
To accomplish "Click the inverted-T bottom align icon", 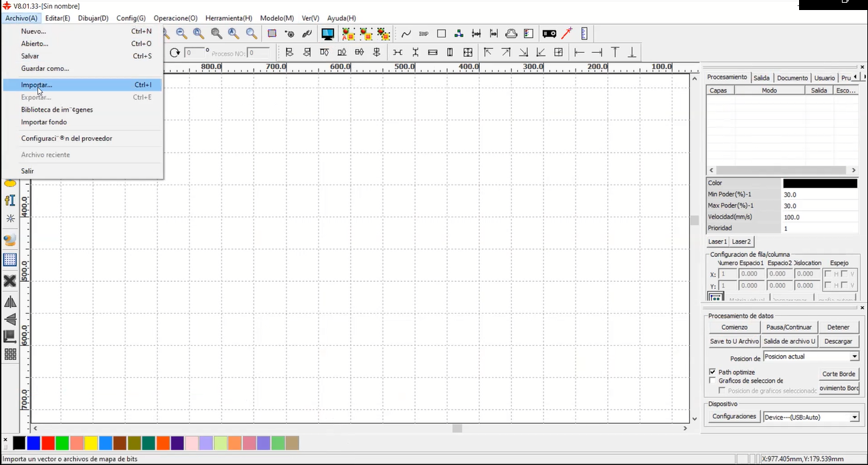I will pos(632,52).
